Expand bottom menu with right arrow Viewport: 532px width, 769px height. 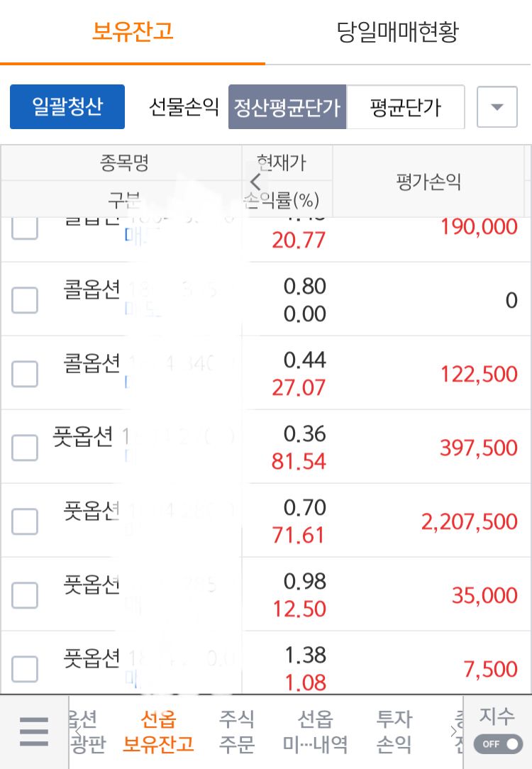[x=453, y=731]
